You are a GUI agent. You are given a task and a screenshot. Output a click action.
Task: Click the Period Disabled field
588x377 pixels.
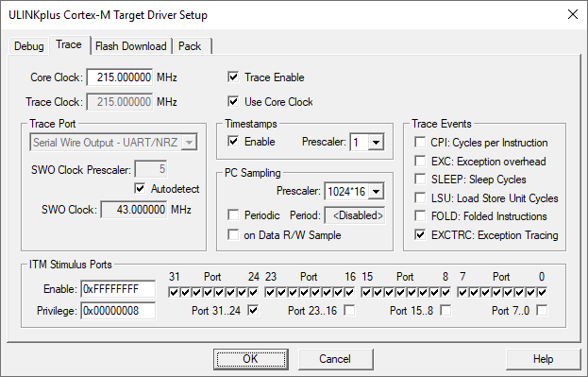click(354, 215)
